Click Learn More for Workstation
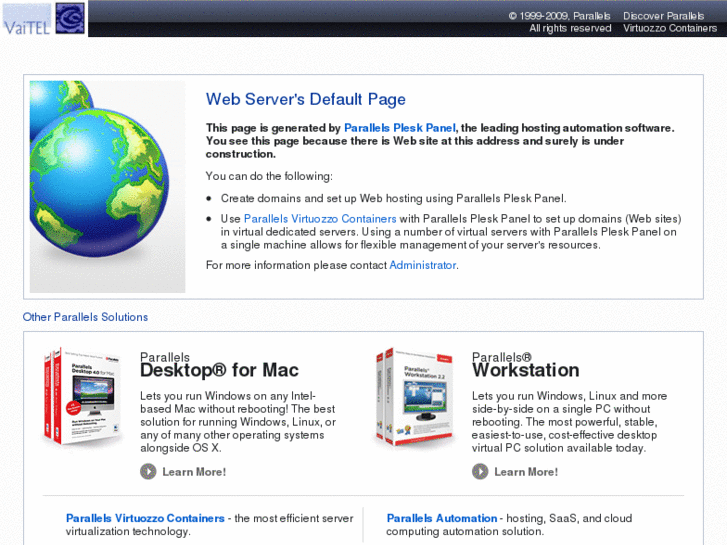 pos(526,472)
